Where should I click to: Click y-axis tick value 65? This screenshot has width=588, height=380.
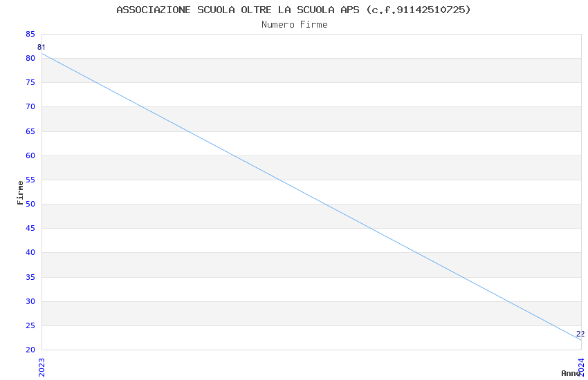click(x=30, y=131)
